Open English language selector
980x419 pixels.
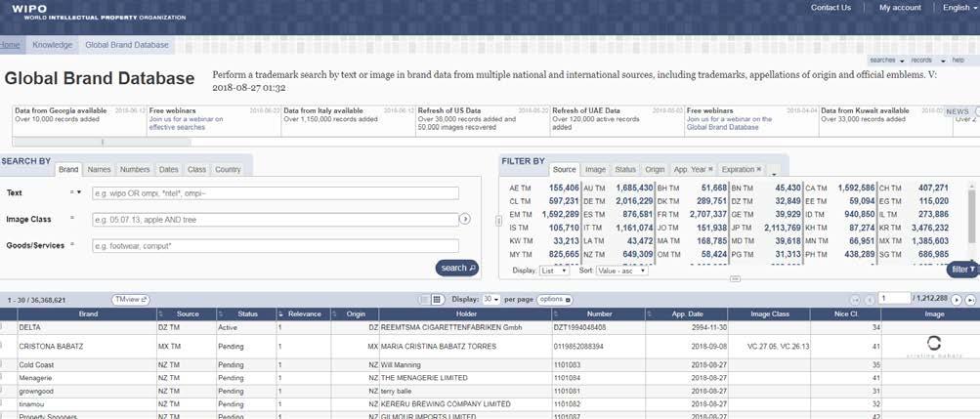pos(959,8)
